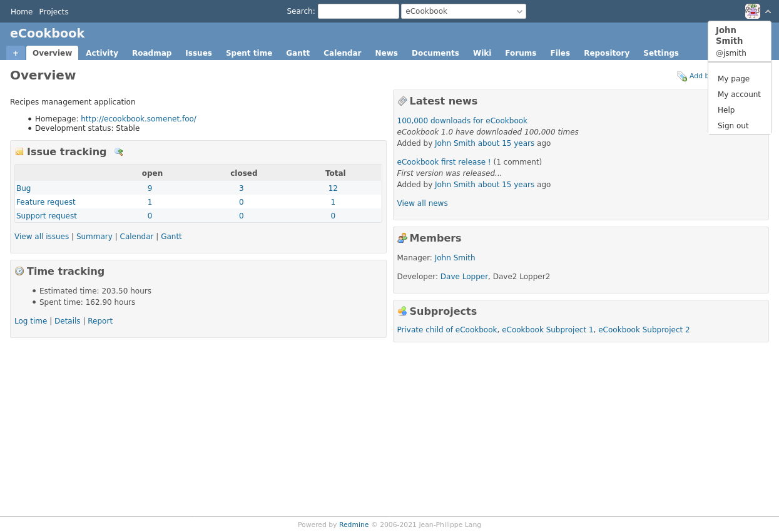This screenshot has height=532, width=779.
Task: Click the Latest news newspaper icon
Action: point(402,101)
